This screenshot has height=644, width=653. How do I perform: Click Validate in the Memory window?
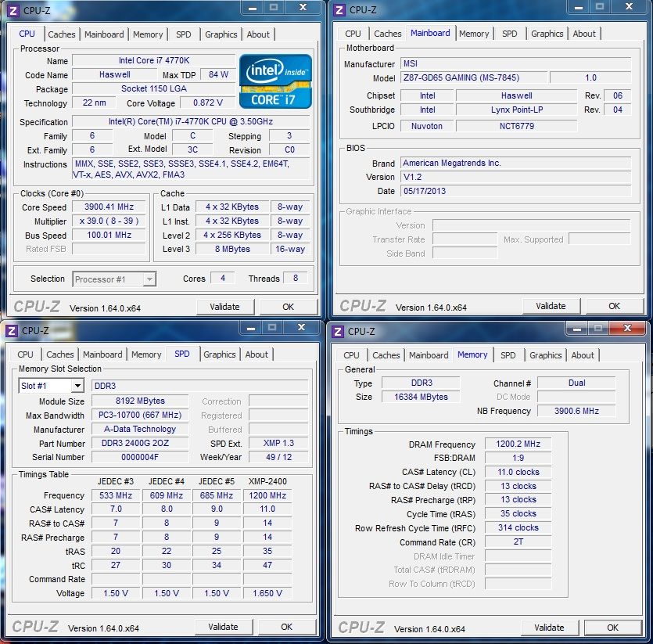pyautogui.click(x=549, y=628)
